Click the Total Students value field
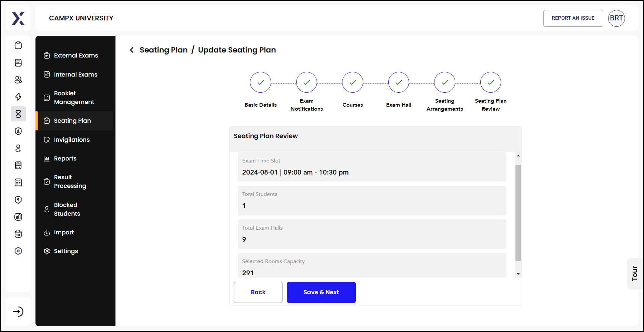This screenshot has width=644, height=332. [372, 201]
